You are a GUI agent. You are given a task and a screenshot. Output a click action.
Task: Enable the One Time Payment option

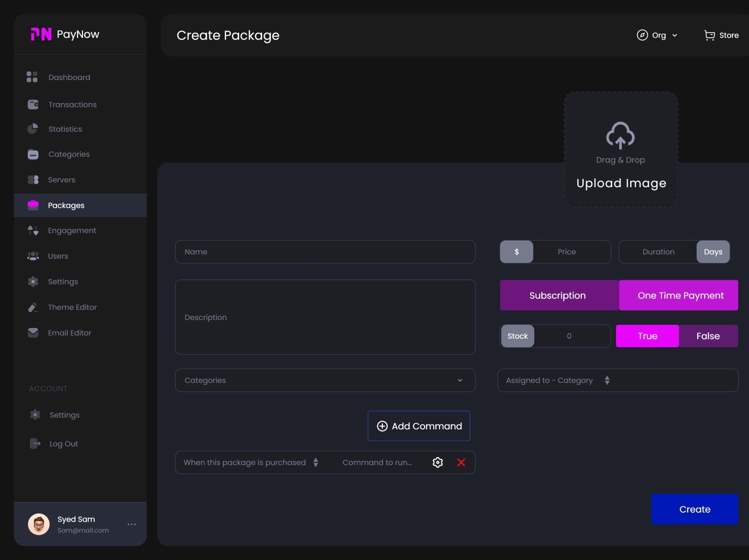(678, 295)
